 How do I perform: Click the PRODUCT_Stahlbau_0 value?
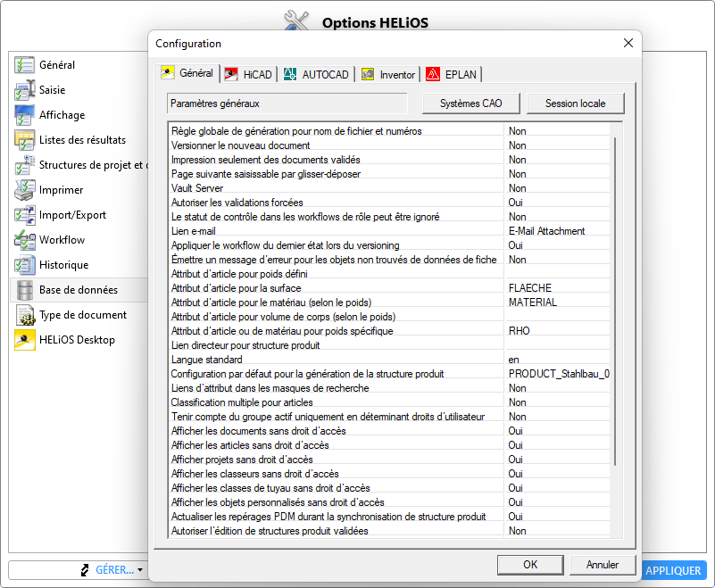[559, 374]
